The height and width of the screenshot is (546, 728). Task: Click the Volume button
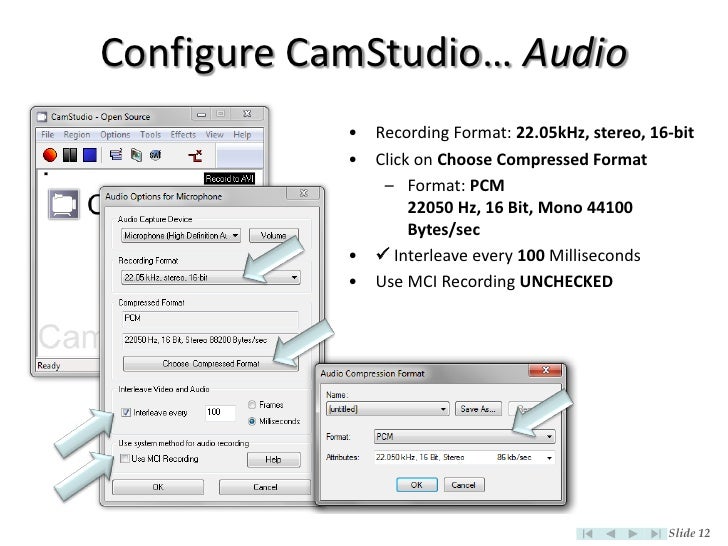pos(273,236)
